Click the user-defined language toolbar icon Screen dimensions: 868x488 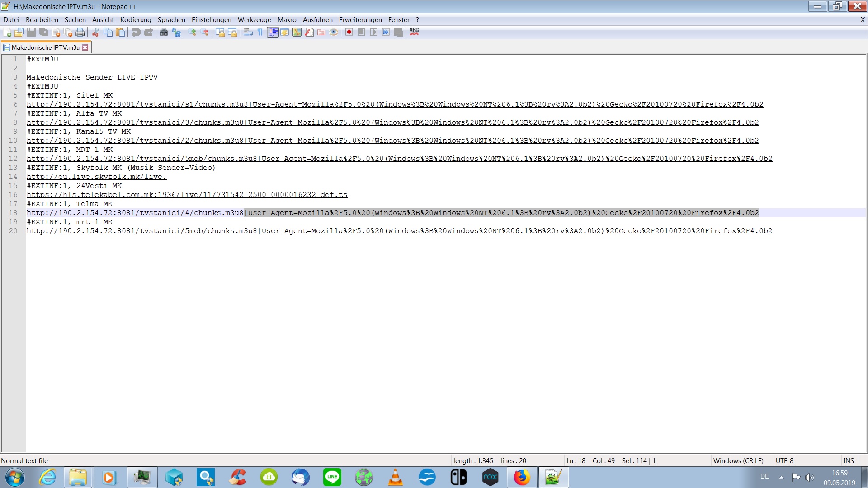click(x=285, y=32)
